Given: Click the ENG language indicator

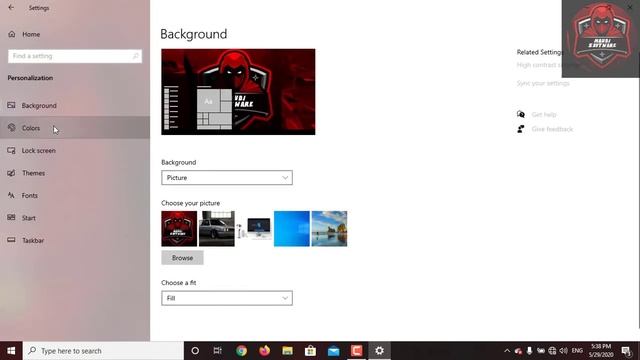Looking at the screenshot, I should (x=577, y=351).
